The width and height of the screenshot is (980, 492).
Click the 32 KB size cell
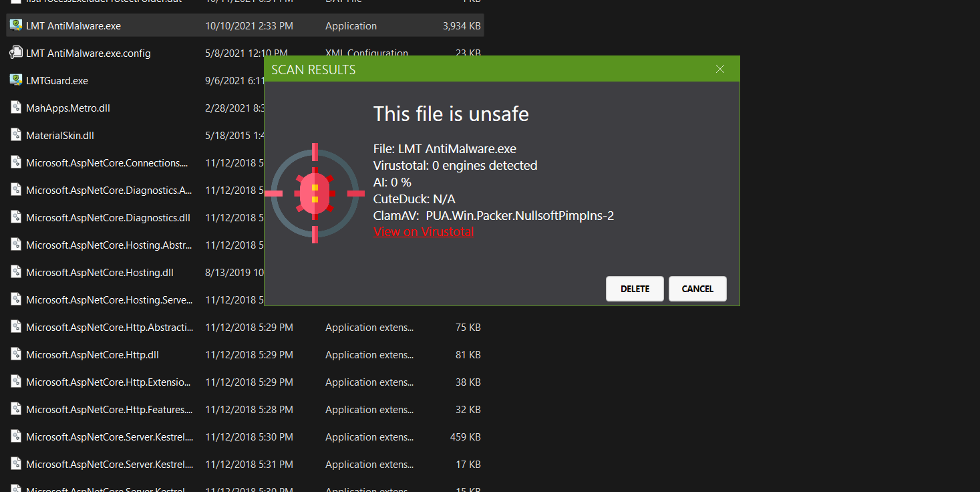coord(468,410)
